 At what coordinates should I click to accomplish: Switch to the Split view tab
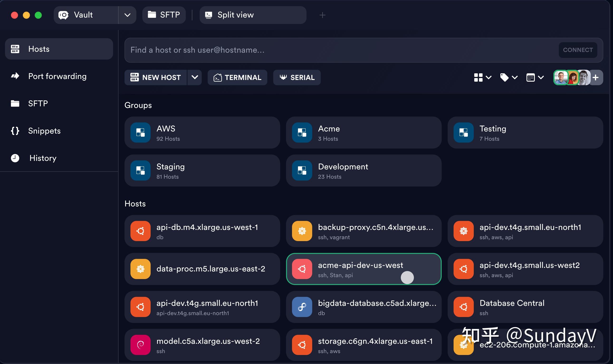coord(253,15)
